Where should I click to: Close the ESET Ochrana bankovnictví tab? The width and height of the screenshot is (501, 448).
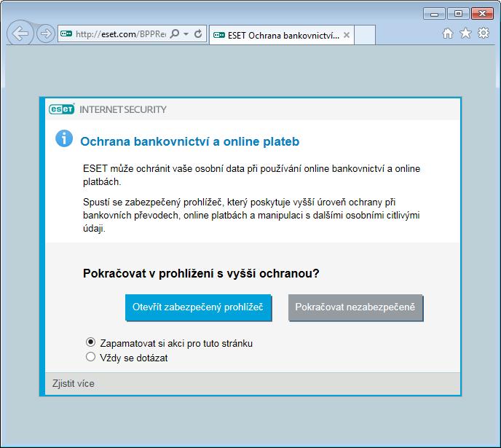[347, 35]
